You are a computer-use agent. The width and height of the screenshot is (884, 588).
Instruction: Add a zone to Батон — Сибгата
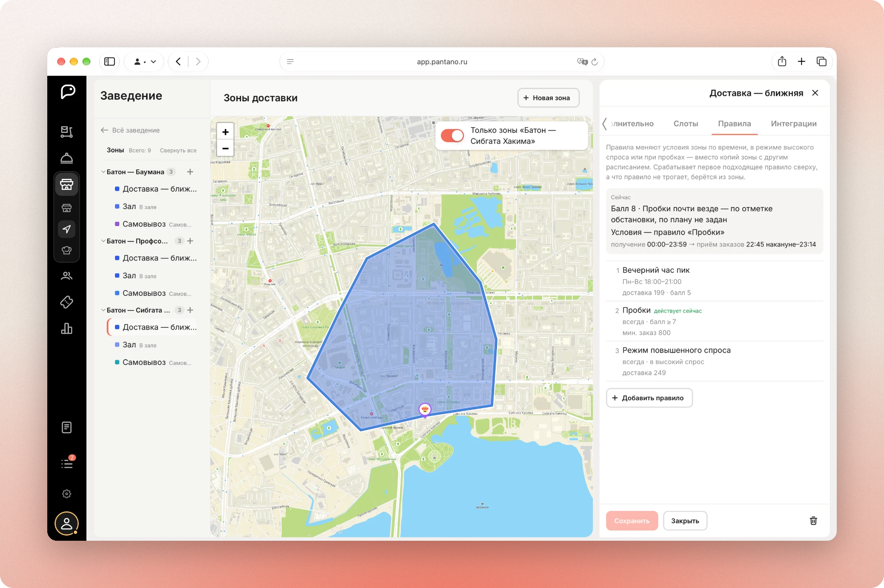[x=190, y=310]
